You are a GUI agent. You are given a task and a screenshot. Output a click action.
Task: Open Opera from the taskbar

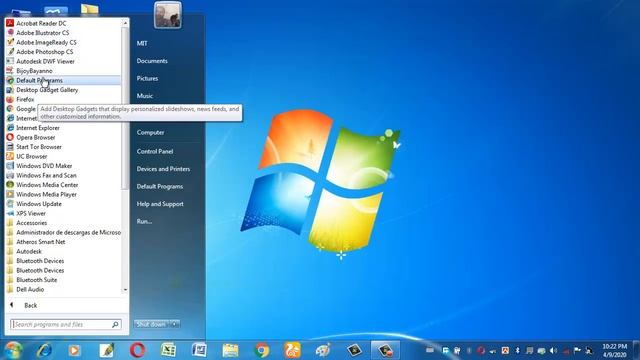138,350
